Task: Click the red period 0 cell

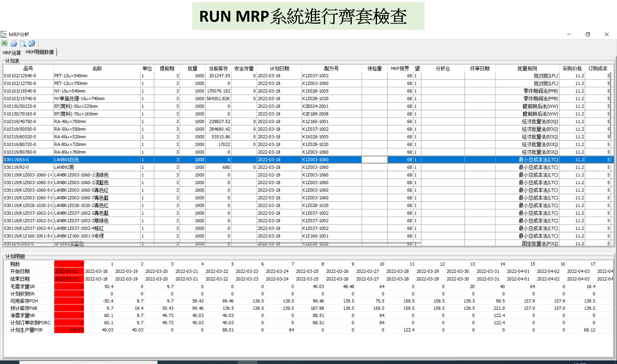Action: [x=69, y=264]
